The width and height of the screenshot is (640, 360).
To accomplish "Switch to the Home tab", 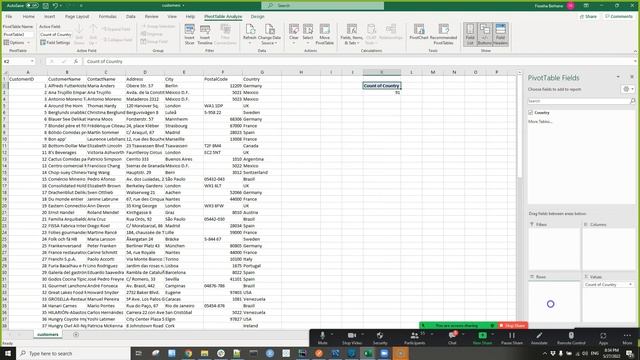I will point(29,17).
